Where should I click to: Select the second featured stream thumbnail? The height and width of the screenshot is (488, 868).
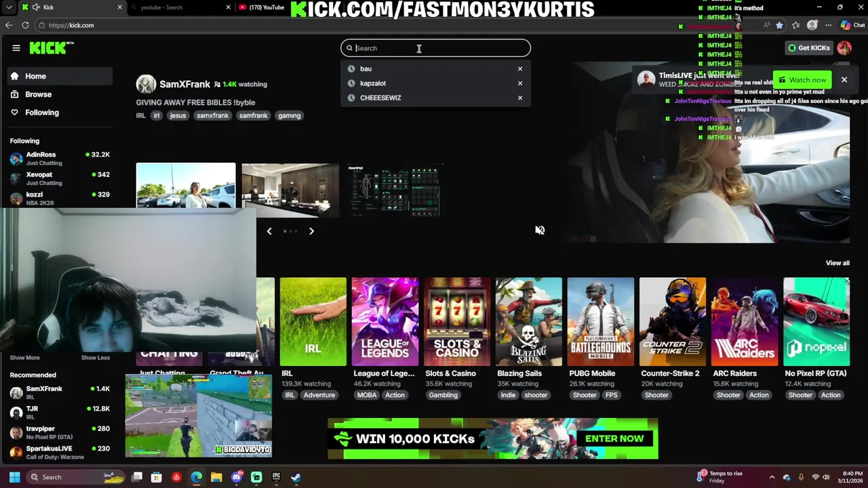point(290,190)
